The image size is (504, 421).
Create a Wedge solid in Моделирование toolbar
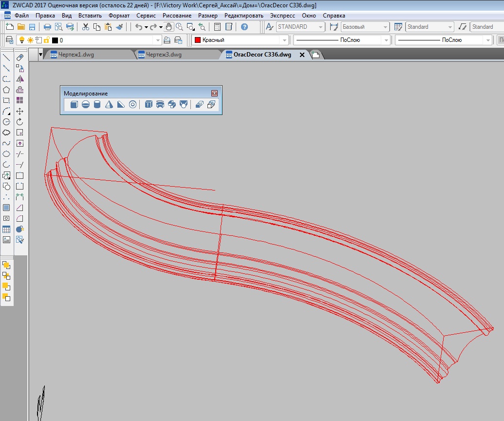point(121,104)
